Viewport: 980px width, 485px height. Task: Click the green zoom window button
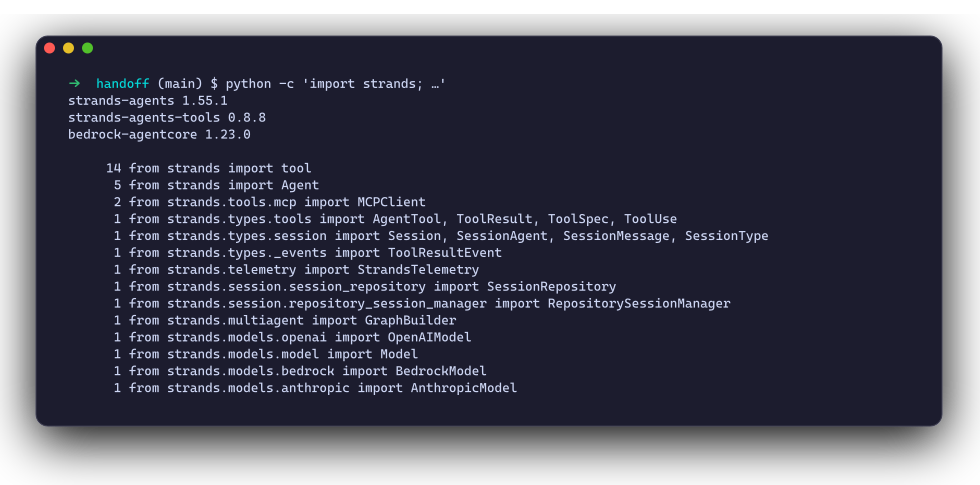pyautogui.click(x=88, y=48)
